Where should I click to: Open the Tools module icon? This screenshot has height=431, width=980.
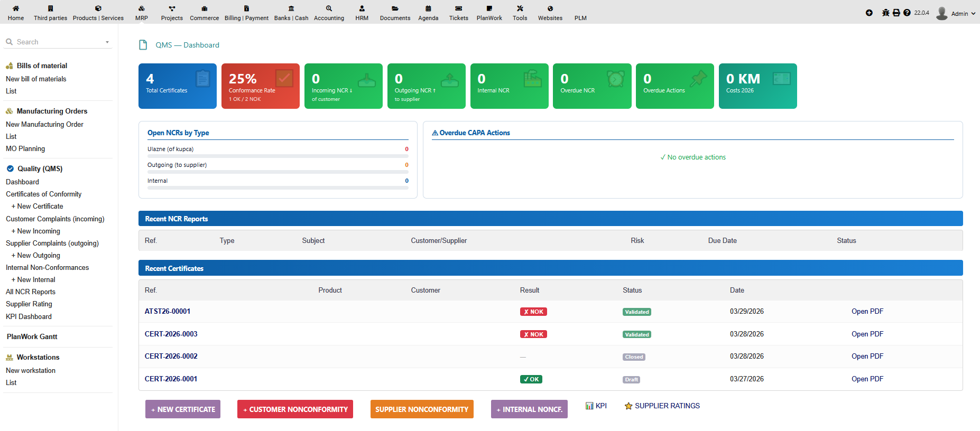(520, 8)
